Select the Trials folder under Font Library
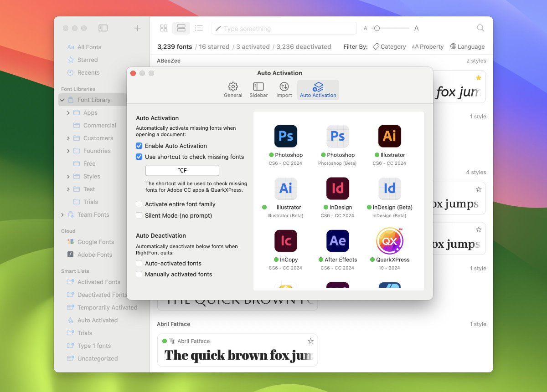547x392 pixels. (x=90, y=202)
